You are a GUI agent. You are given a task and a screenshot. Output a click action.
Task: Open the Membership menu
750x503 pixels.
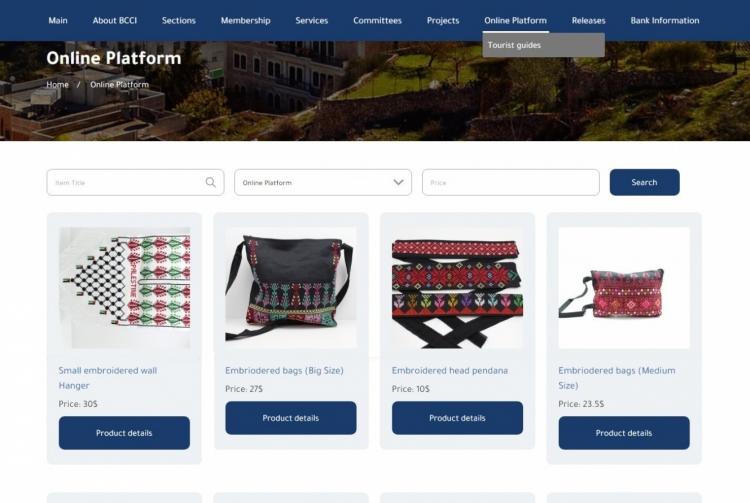(245, 21)
